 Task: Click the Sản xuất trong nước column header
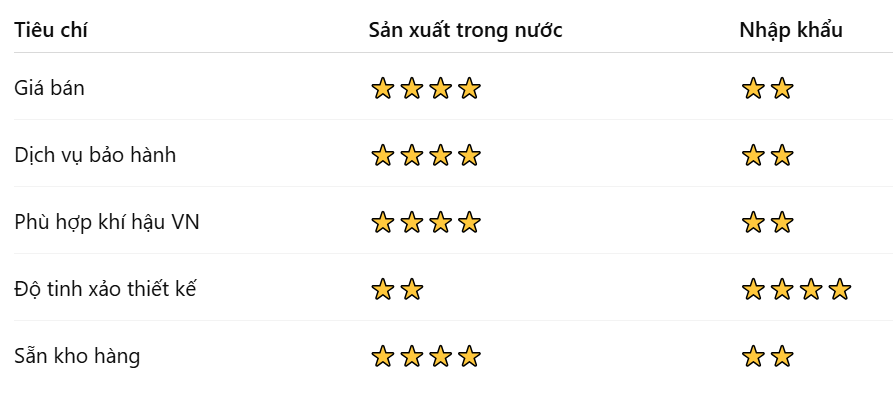pyautogui.click(x=465, y=30)
